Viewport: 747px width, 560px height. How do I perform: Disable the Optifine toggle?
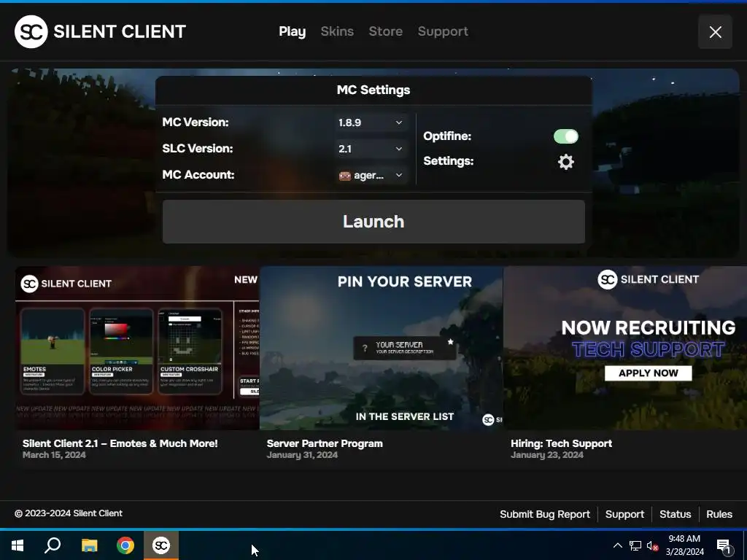pyautogui.click(x=565, y=136)
